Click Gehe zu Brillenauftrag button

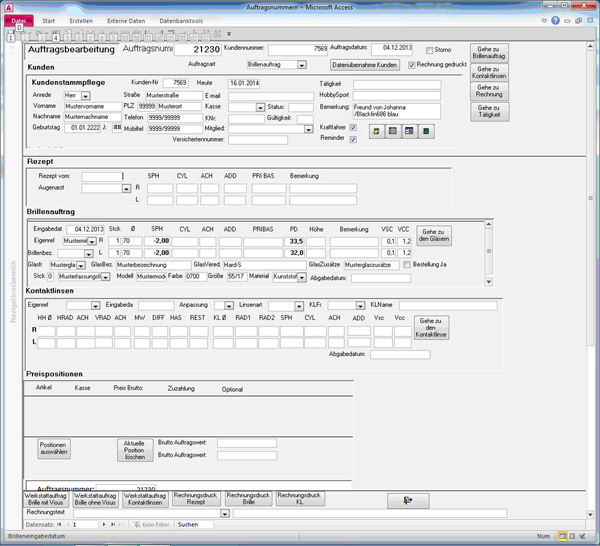(489, 53)
